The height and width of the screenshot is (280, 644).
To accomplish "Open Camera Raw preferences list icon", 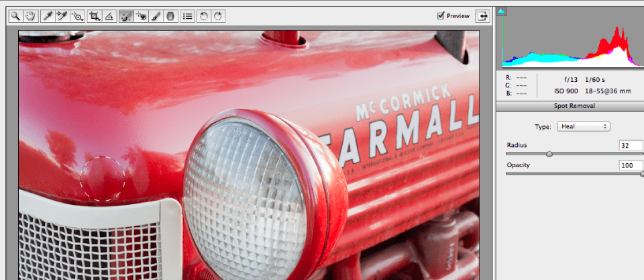I will (187, 16).
